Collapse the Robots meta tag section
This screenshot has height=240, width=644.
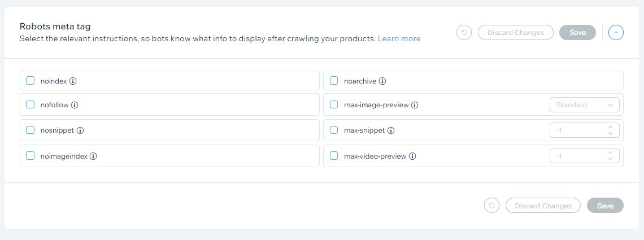click(x=616, y=32)
